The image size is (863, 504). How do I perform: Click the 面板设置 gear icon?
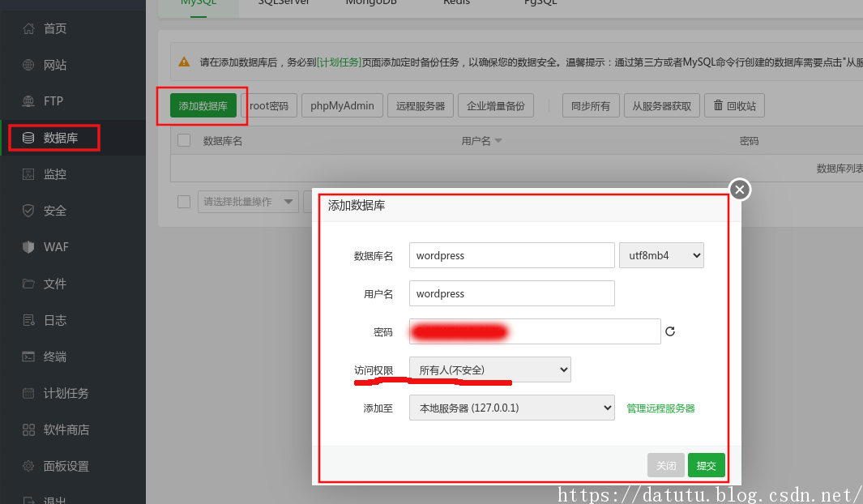[28, 466]
